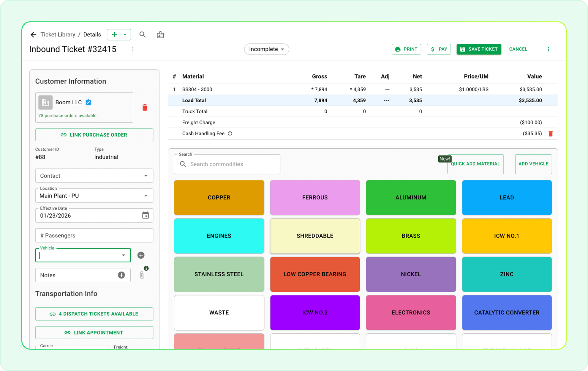Click the Search commodities field

point(232,164)
